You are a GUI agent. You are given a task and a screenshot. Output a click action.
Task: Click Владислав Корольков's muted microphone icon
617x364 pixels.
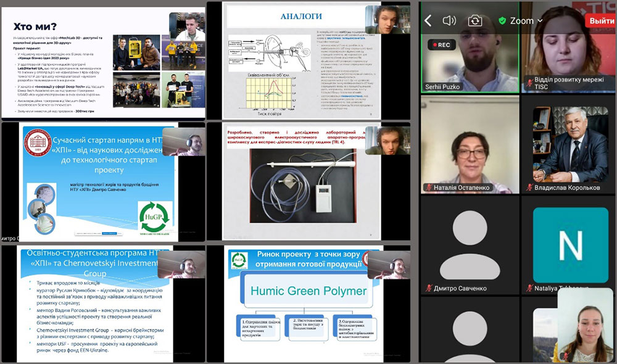click(529, 186)
